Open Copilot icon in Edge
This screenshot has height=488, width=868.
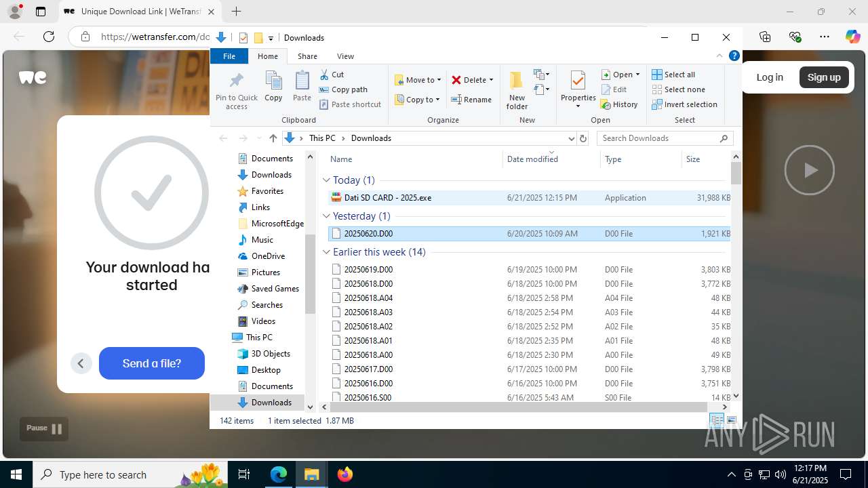pyautogui.click(x=852, y=37)
